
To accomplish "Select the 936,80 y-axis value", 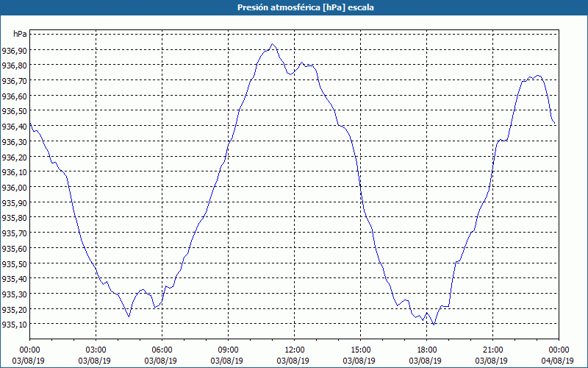I will (14, 66).
